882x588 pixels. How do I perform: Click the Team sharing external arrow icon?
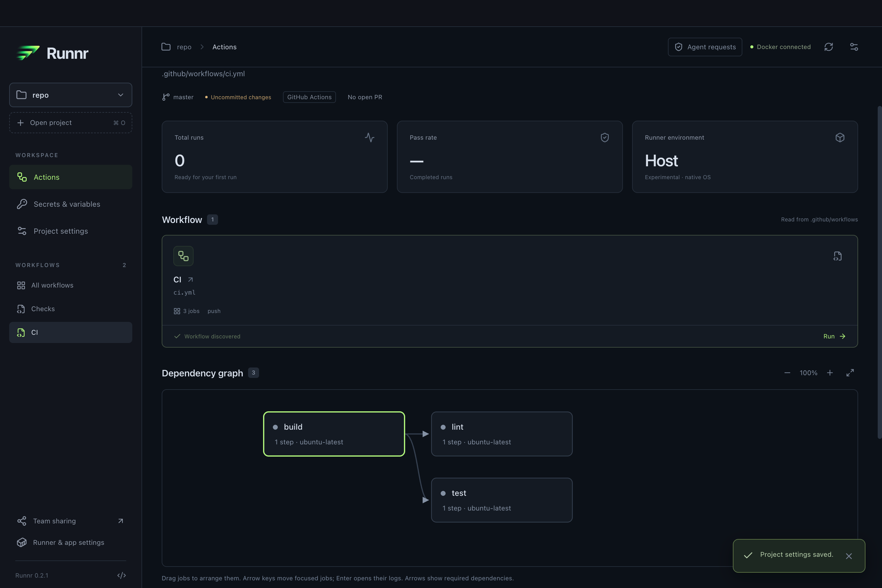click(121, 521)
